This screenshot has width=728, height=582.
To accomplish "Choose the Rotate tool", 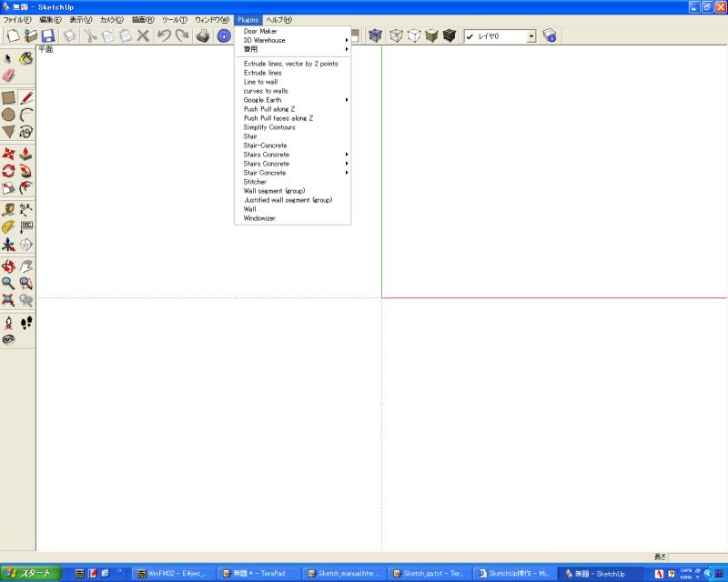I will 8,171.
